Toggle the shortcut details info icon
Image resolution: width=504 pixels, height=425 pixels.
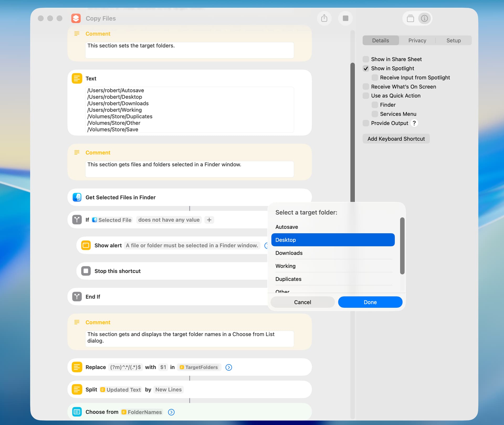click(x=424, y=18)
